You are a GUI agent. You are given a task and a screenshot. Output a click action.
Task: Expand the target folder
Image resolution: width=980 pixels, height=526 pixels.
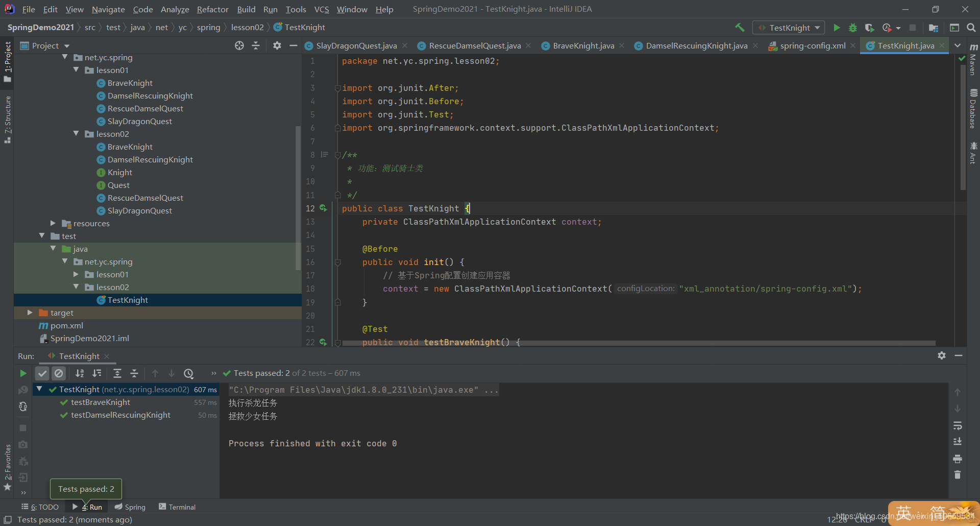(30, 312)
